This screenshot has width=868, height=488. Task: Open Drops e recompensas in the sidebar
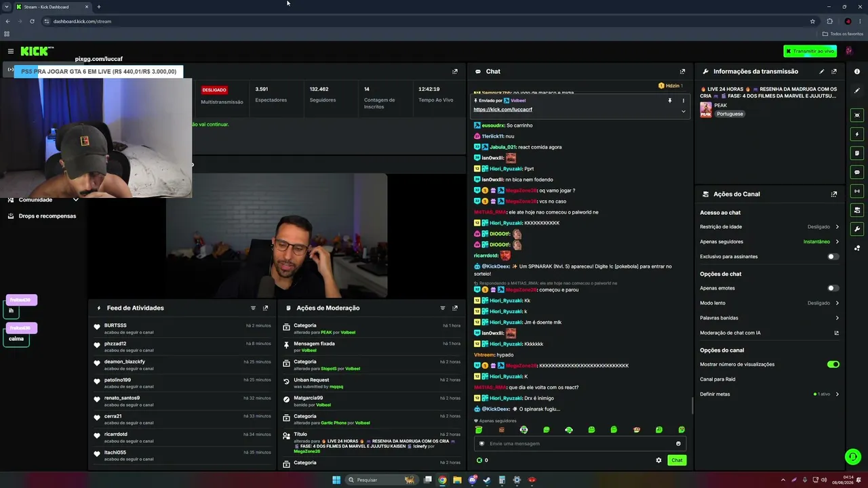[x=42, y=216]
